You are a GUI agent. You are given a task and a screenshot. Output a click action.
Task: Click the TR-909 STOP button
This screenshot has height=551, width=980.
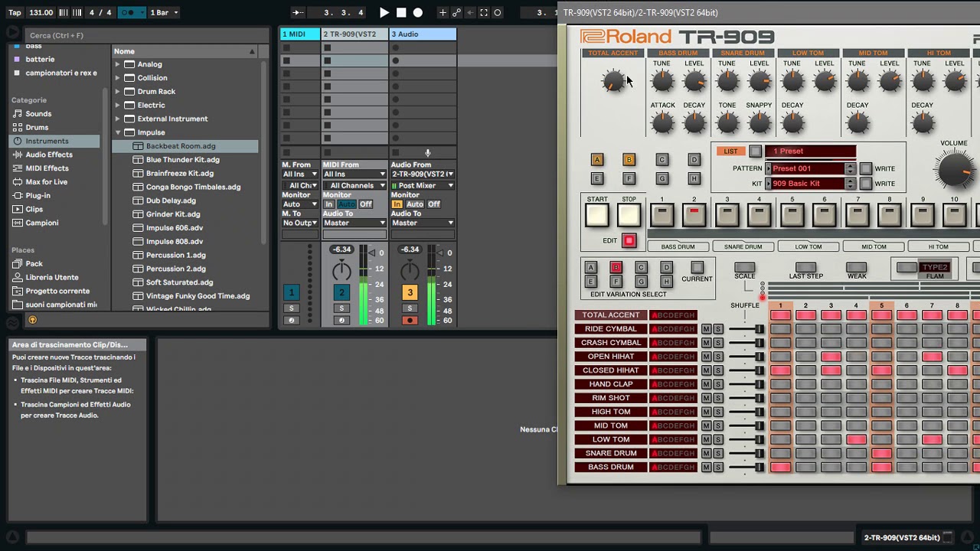pos(629,216)
